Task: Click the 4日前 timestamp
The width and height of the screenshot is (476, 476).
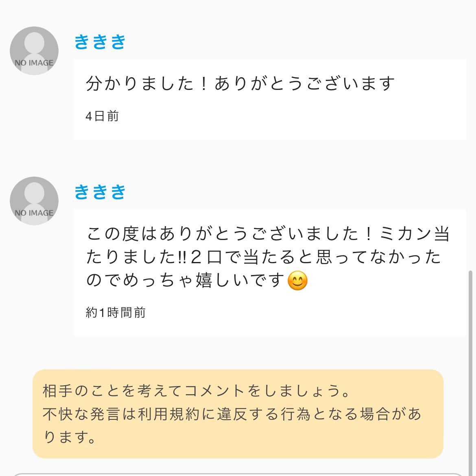Action: coord(102,117)
